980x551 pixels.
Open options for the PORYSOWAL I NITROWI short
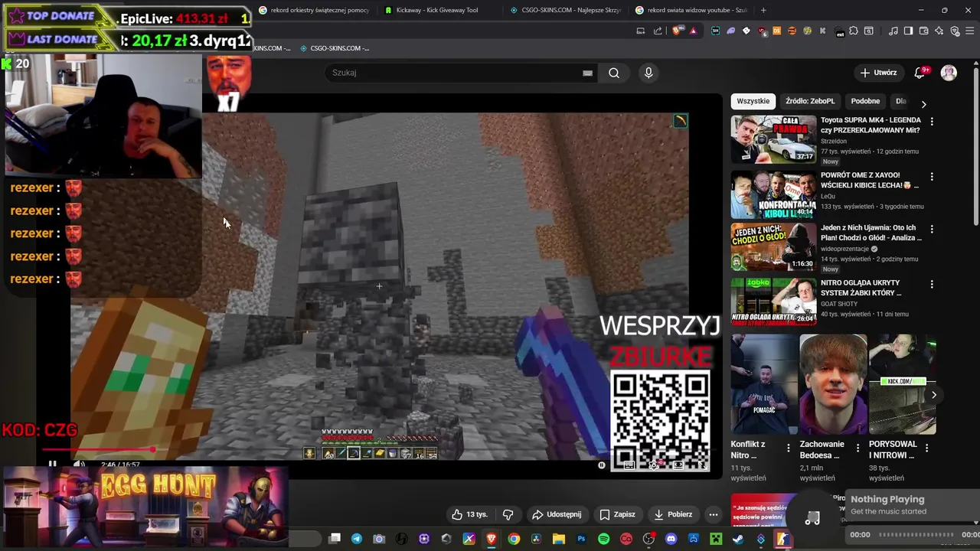926,448
